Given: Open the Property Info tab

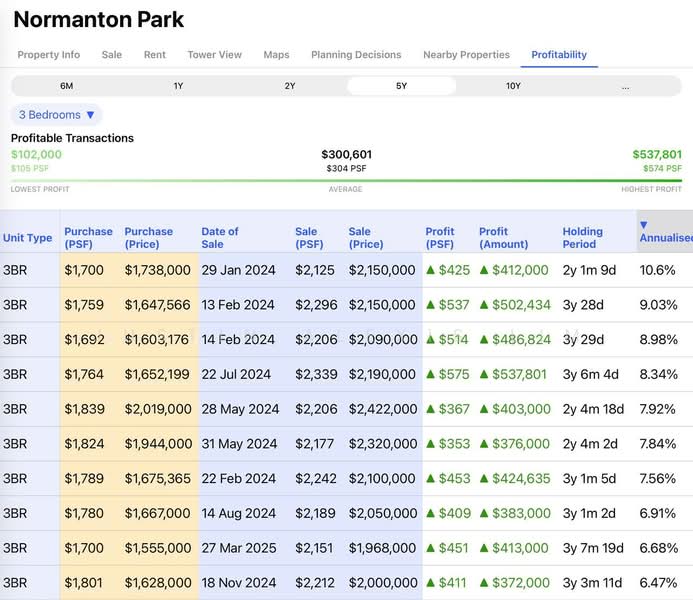Looking at the screenshot, I should (48, 55).
